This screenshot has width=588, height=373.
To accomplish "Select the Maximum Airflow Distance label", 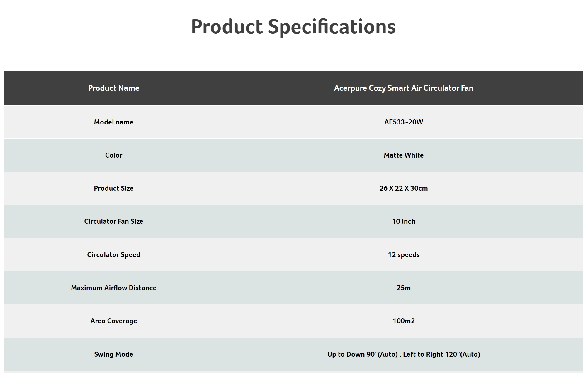I will (114, 288).
